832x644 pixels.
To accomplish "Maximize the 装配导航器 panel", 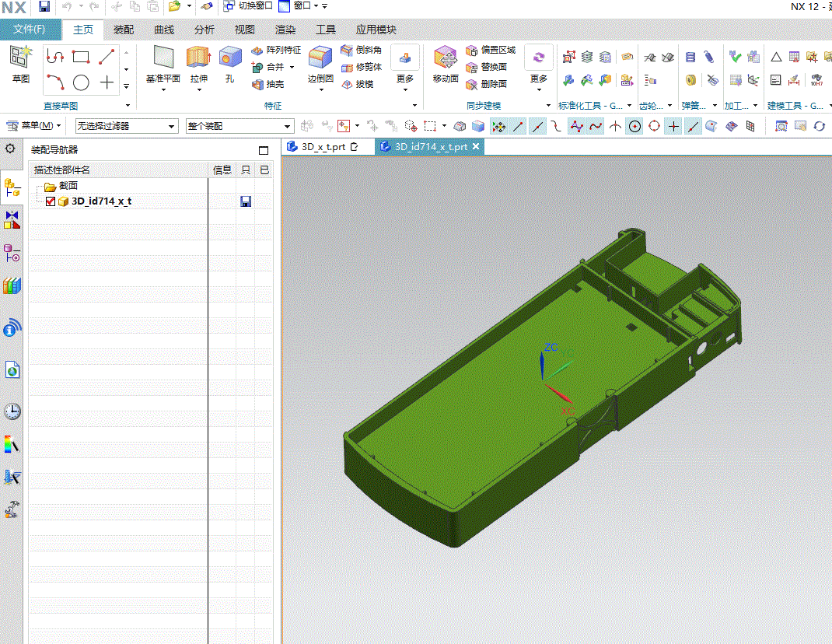I will tap(264, 150).
